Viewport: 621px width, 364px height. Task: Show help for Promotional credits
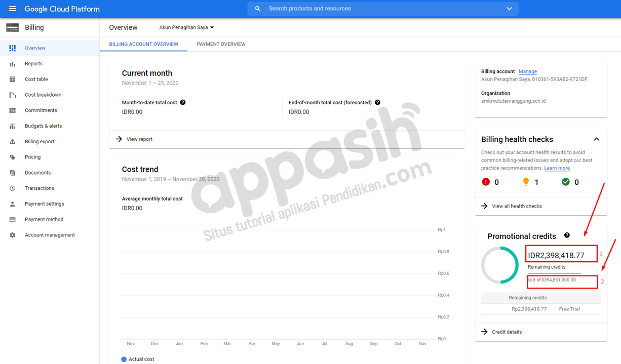click(x=567, y=235)
